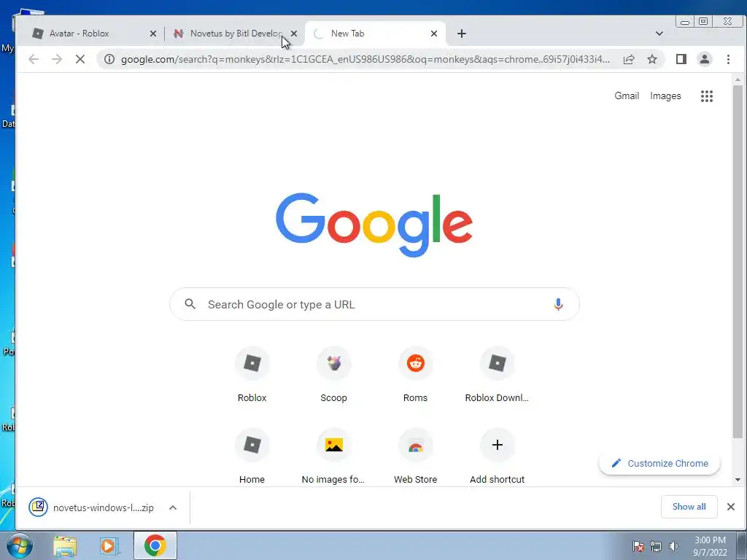Close the New Tab tab
Screen dimensions: 747x560
pyautogui.click(x=434, y=34)
